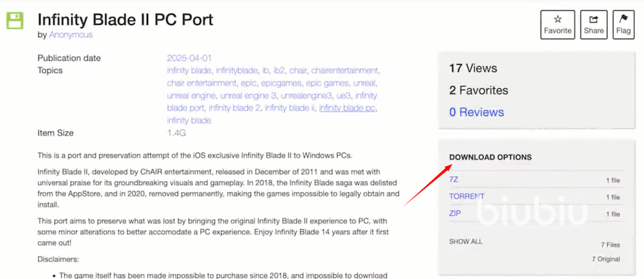Viewport: 644px width, 279px height.
Task: Click the 7 Original files link
Action: pos(606,259)
